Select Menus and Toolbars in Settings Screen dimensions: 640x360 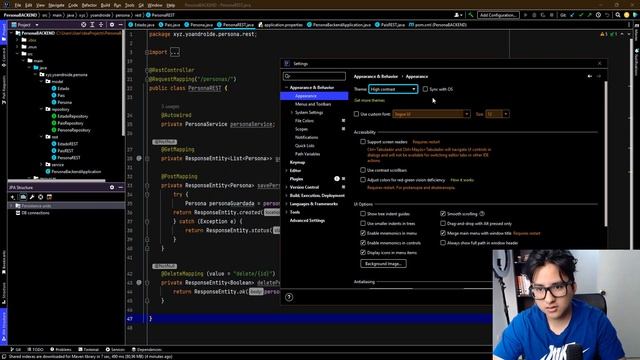coord(313,104)
